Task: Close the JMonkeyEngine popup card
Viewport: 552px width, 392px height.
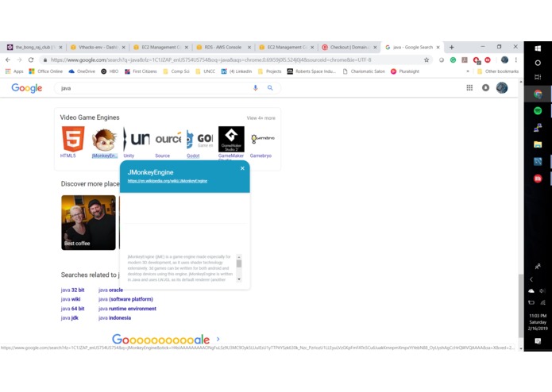Action: click(x=242, y=168)
